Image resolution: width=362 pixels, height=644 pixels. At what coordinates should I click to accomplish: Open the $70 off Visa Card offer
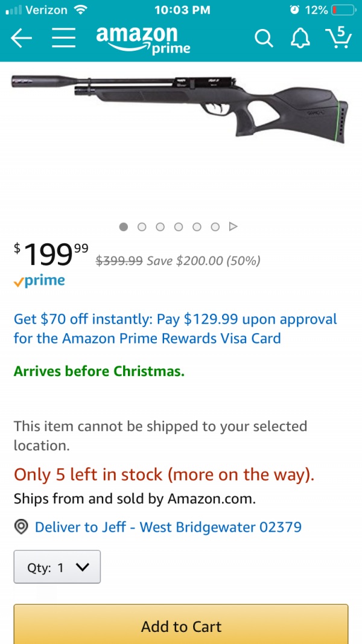(175, 328)
